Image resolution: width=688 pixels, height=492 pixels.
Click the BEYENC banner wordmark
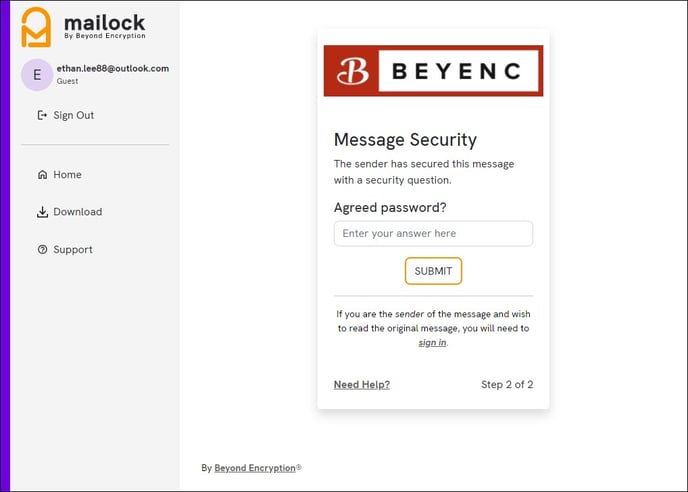(456, 71)
